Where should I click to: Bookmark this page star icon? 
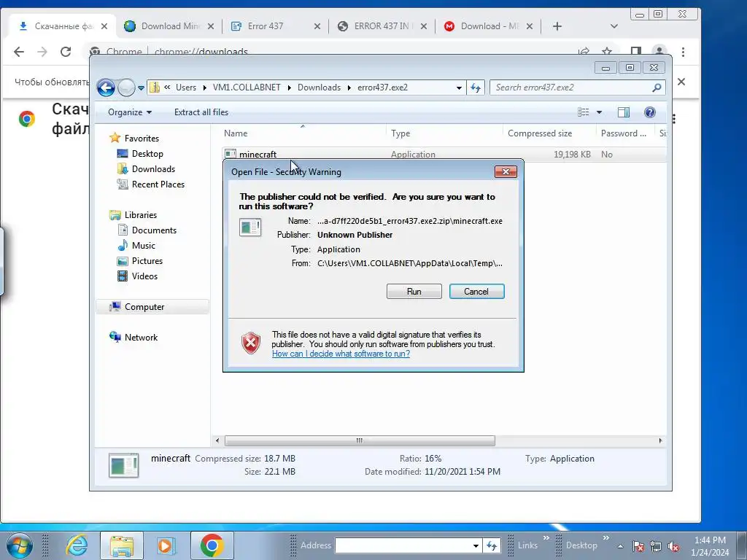607,51
